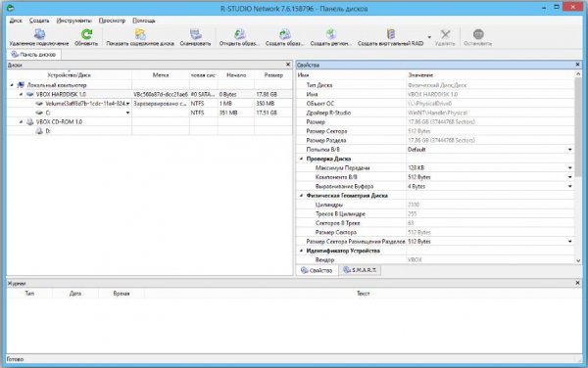The height and width of the screenshot is (368, 588).
Task: Click the Размер column header in disks list
Action: coord(273,75)
